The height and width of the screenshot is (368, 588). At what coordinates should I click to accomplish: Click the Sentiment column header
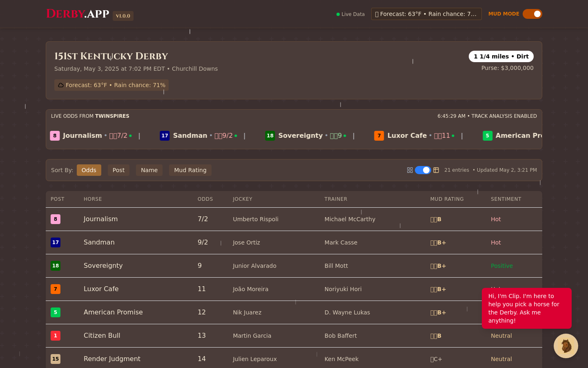[506, 199]
